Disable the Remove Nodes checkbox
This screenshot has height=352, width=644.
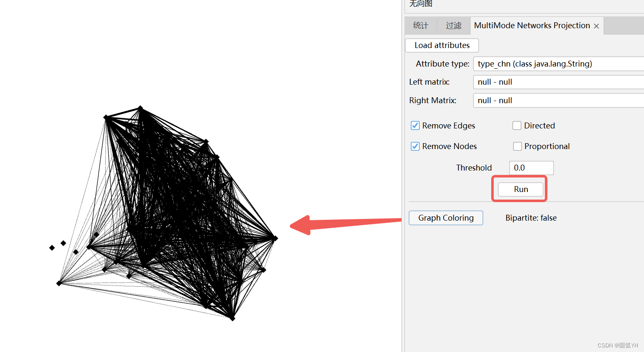(x=415, y=146)
